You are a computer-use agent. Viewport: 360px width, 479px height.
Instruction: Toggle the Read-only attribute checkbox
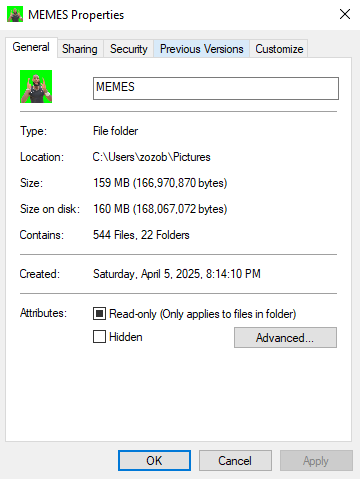(x=99, y=314)
